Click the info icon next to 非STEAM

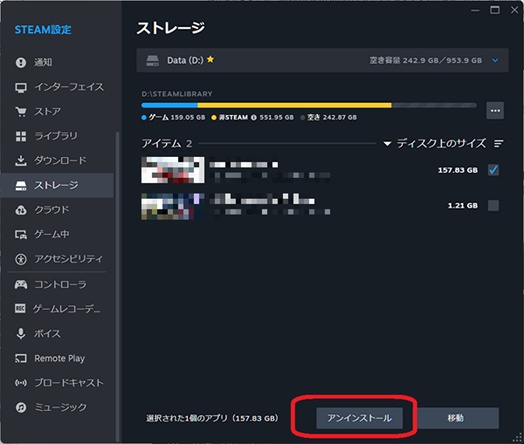tap(254, 117)
